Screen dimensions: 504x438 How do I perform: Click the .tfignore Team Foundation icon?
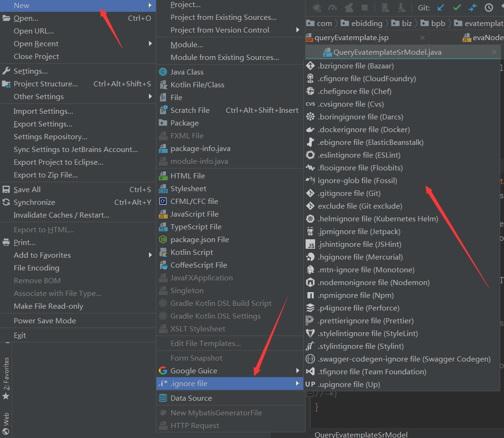point(310,372)
